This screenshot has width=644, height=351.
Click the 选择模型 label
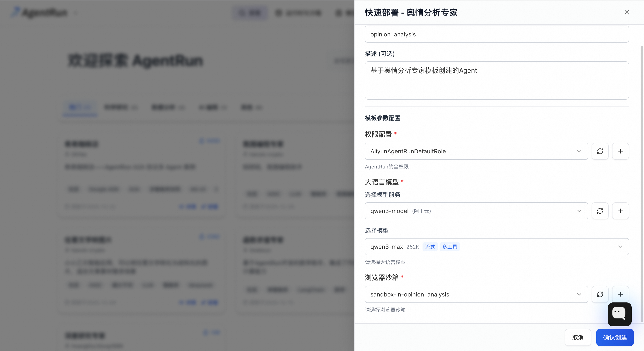(x=377, y=230)
